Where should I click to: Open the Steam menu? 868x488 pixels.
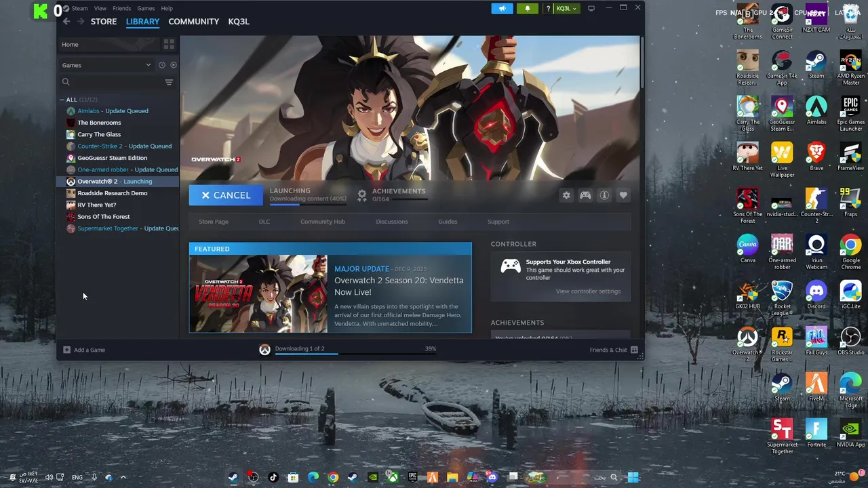point(79,8)
